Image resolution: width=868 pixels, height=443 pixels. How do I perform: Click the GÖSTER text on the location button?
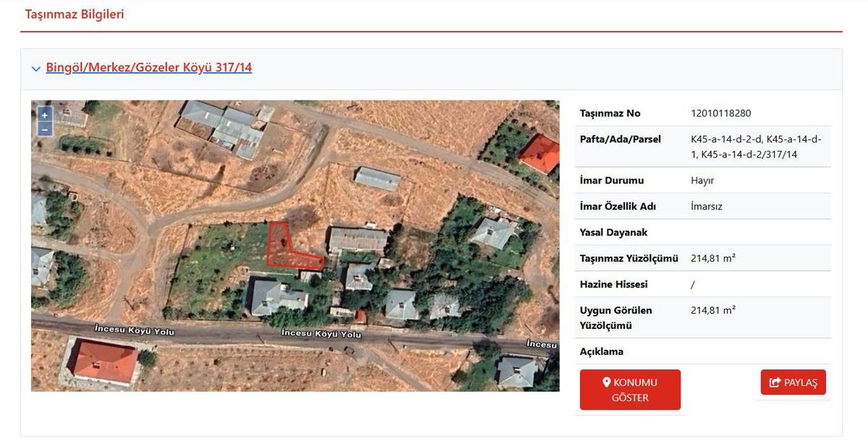tap(630, 397)
